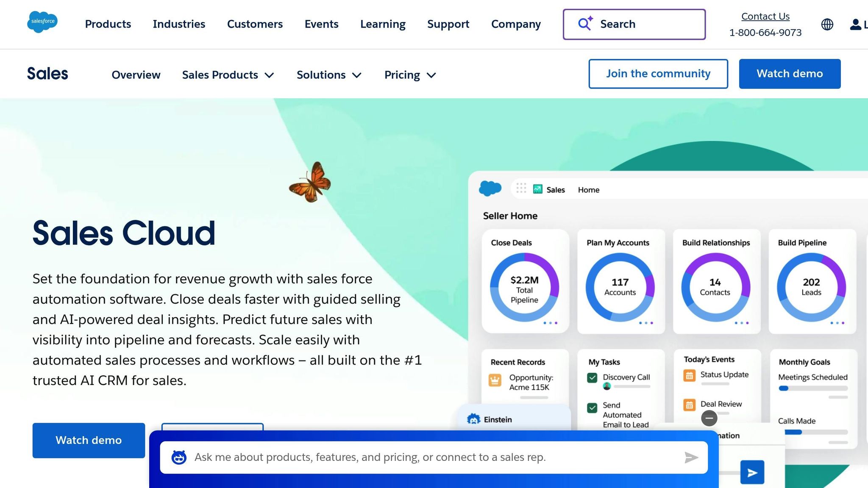This screenshot has width=868, height=488.
Task: Click the Status Update calendar icon
Action: (x=689, y=375)
